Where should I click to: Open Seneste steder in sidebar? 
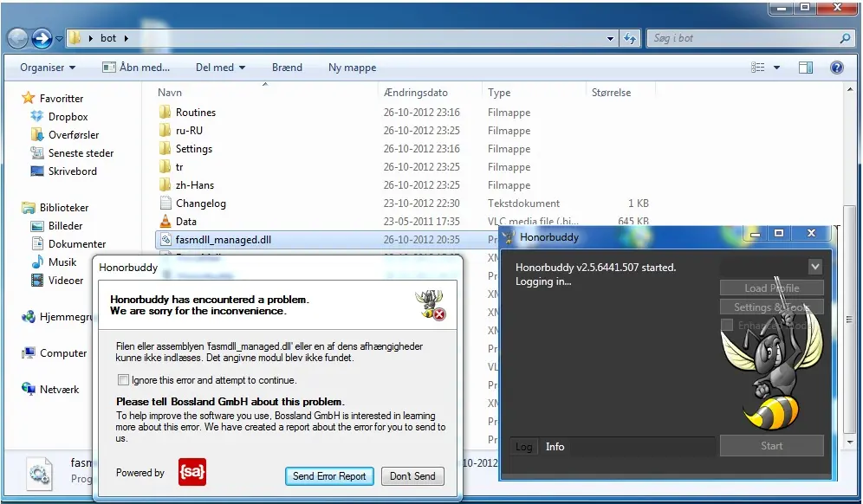72,153
